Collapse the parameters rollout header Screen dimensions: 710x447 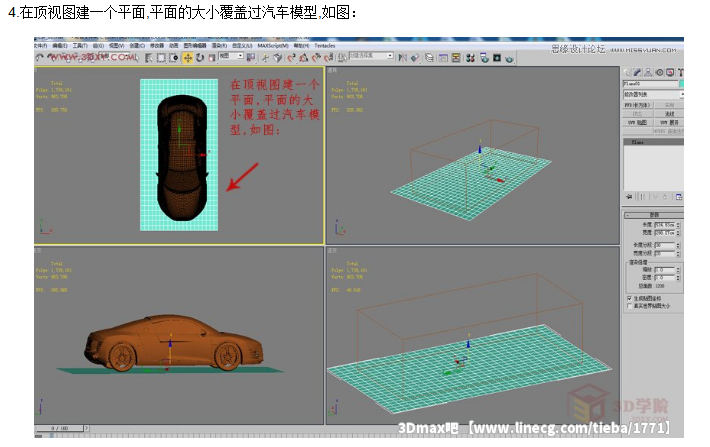[654, 215]
